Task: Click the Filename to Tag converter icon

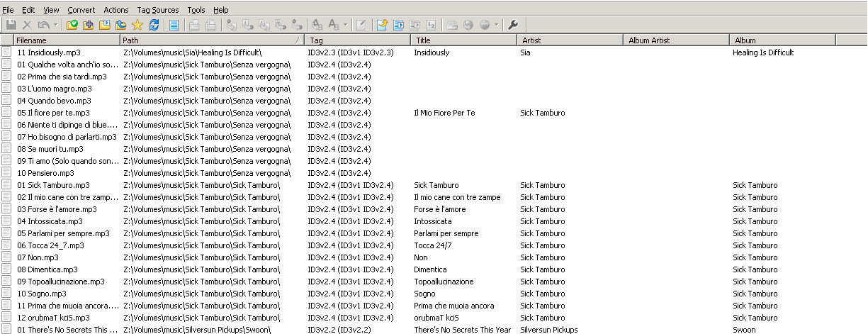Action: (248, 25)
